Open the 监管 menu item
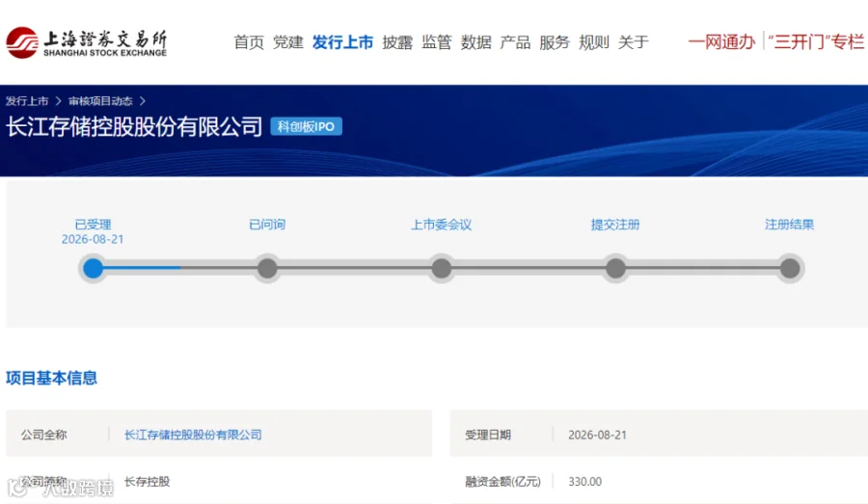This screenshot has width=868, height=504. coord(437,42)
